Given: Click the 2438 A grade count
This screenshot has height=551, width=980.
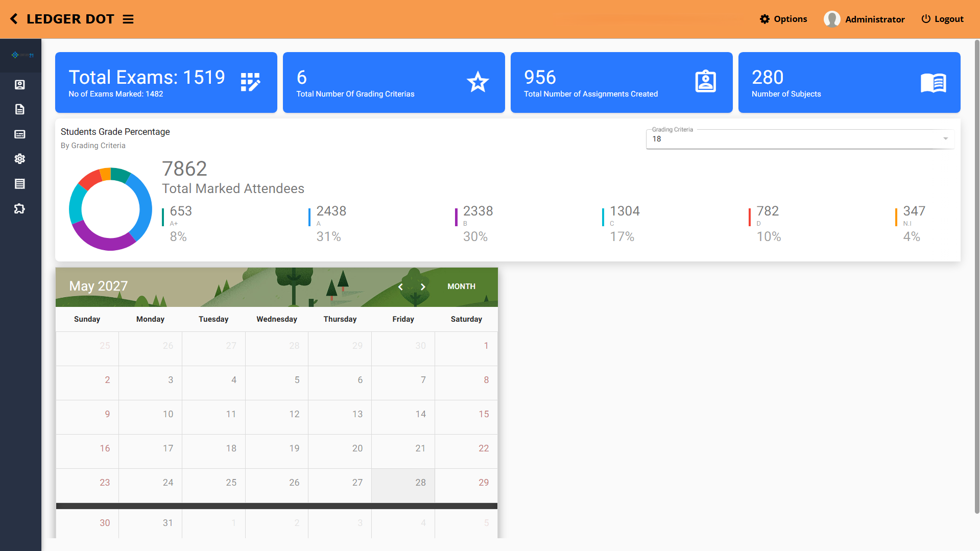Looking at the screenshot, I should (331, 211).
